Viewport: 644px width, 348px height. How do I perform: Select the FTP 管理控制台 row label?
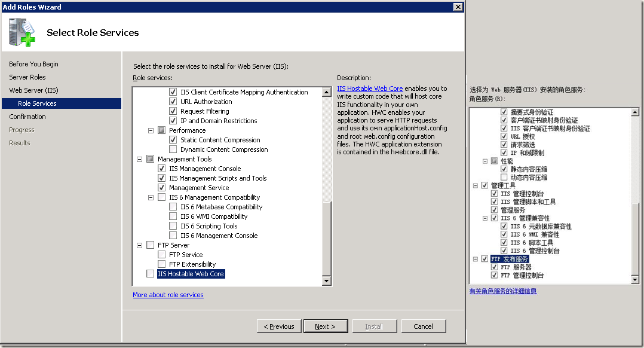[x=522, y=275]
